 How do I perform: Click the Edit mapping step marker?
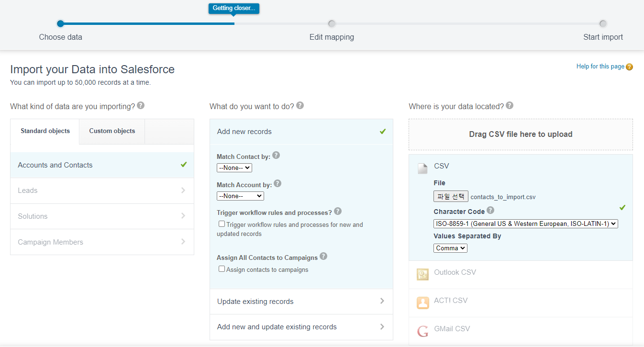tap(332, 23)
